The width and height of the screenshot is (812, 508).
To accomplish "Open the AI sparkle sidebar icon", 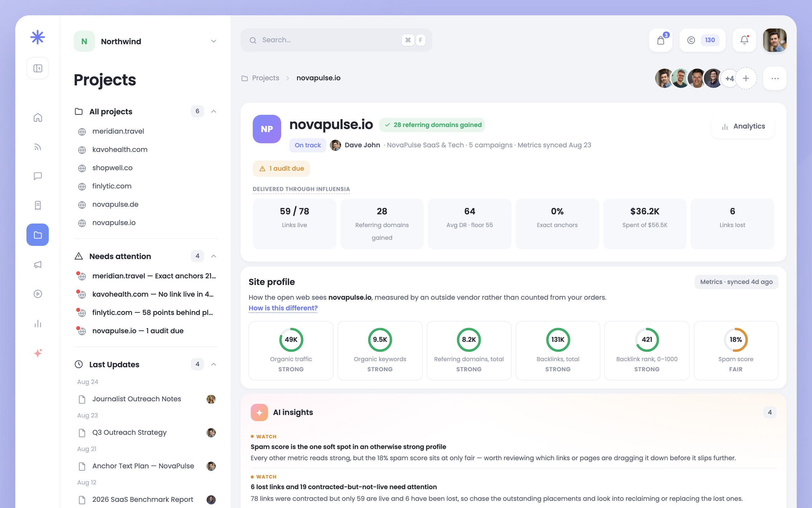I will click(38, 353).
